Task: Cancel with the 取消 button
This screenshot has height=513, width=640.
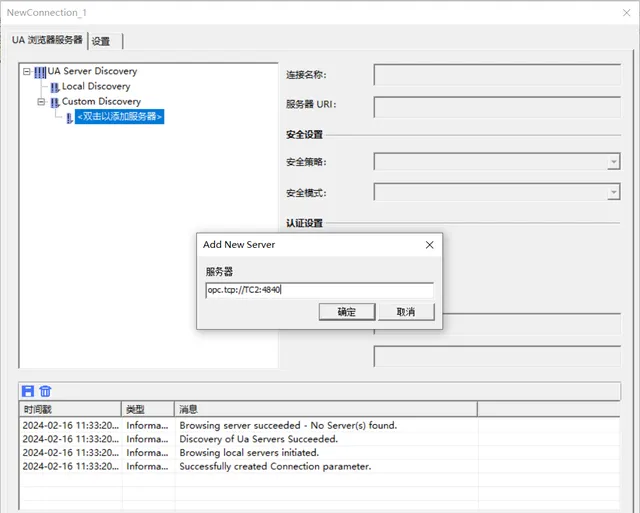Action: pyautogui.click(x=406, y=312)
